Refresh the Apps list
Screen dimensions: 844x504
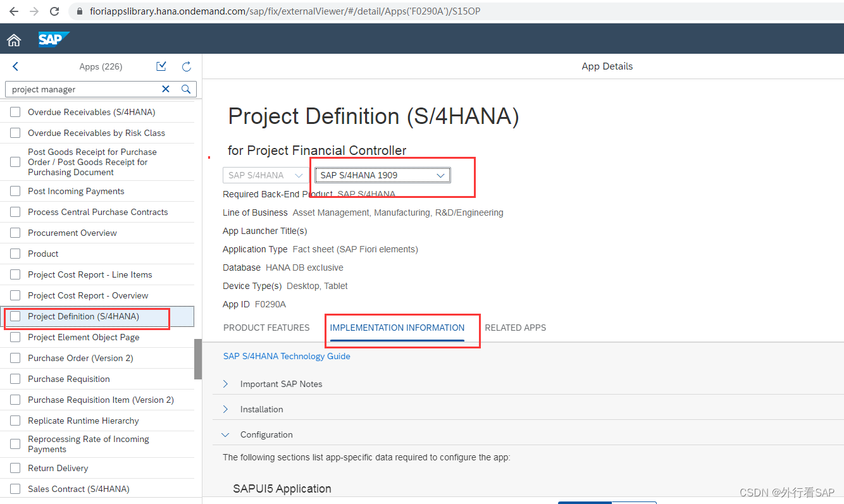pos(186,66)
